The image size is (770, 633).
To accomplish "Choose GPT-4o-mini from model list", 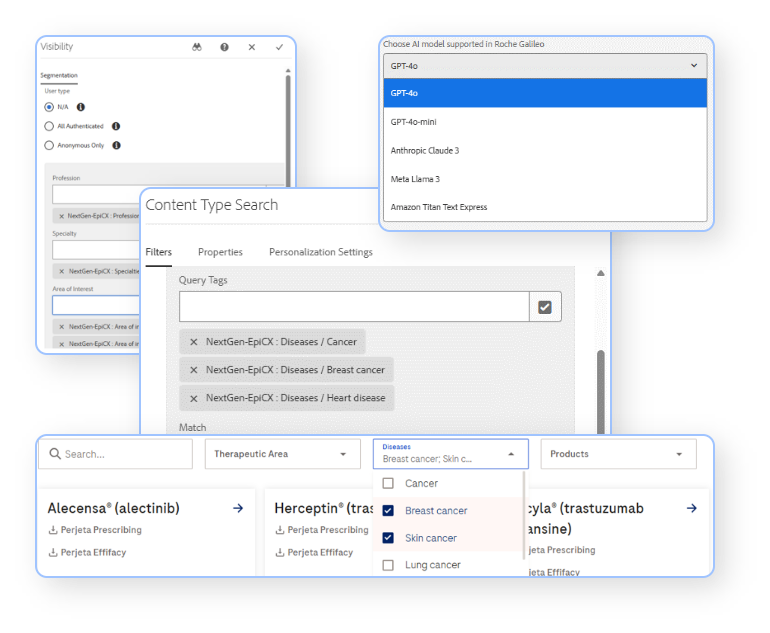I will 545,122.
